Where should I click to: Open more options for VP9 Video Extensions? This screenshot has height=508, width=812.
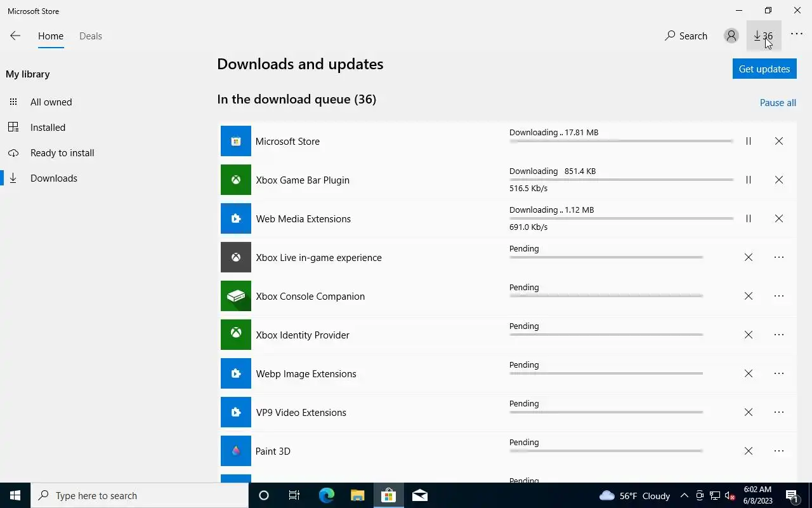[x=779, y=412]
